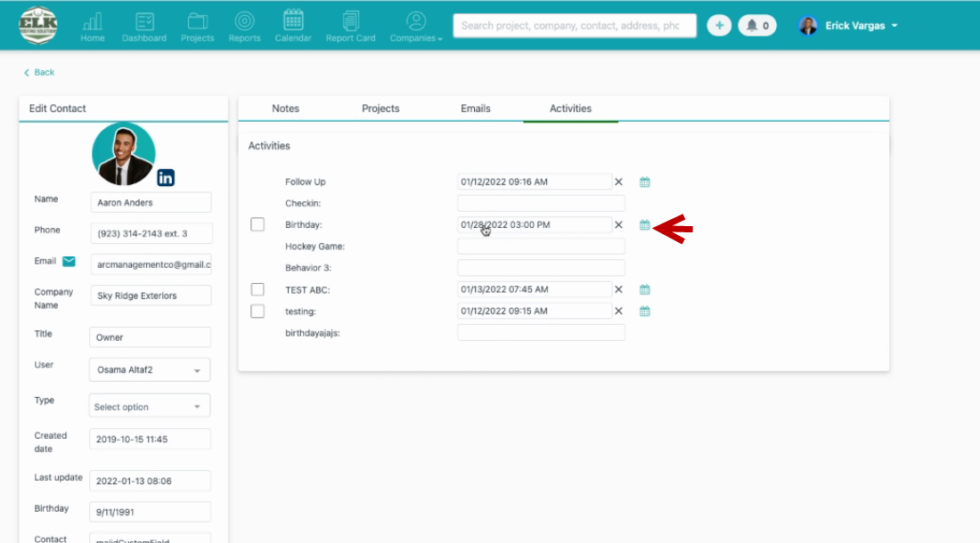
Task: Go to Home in top navigation
Action: [x=93, y=28]
